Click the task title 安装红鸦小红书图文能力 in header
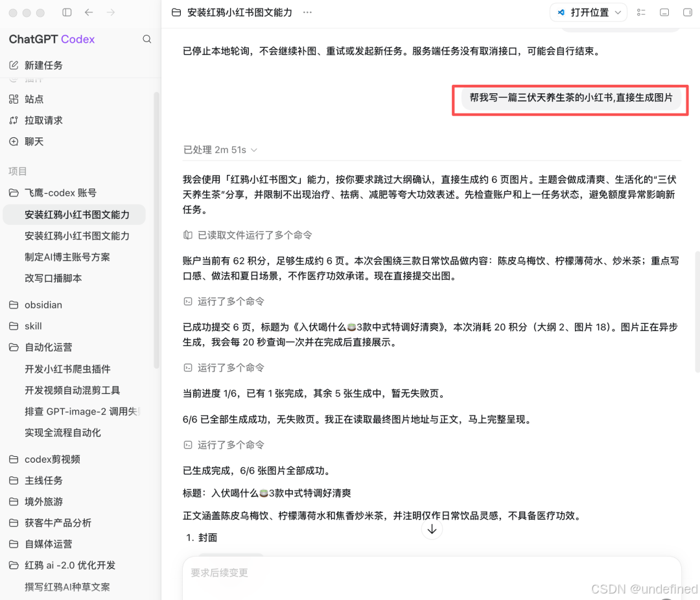700x600 pixels. coord(240,12)
